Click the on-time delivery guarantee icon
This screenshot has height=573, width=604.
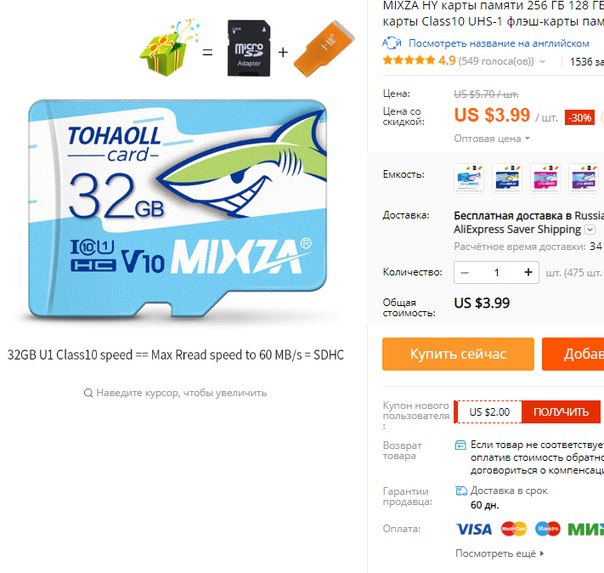[x=461, y=491]
